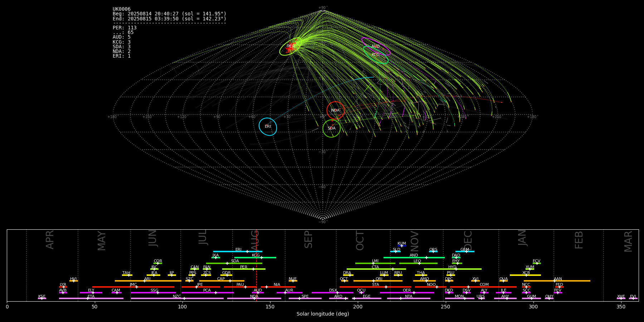Viewport: 644px width, 322px height.
Task: Click the magenta AUD radiant ellipse
Action: [x=376, y=47]
